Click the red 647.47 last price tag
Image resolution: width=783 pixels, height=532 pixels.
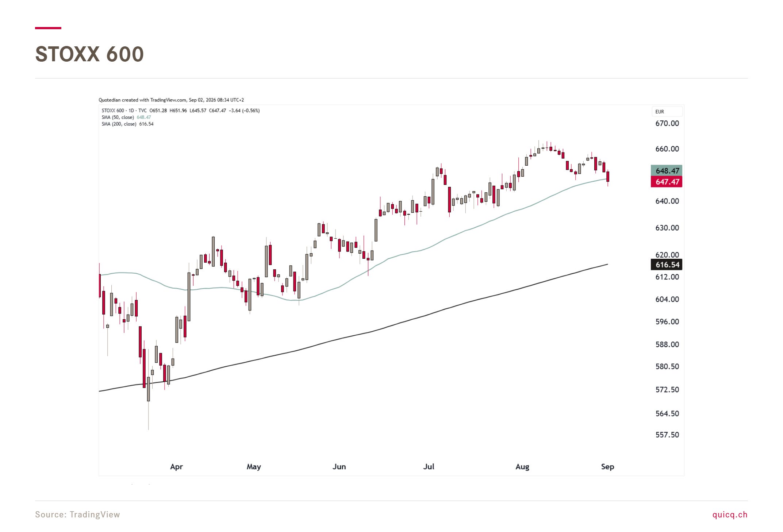point(667,182)
